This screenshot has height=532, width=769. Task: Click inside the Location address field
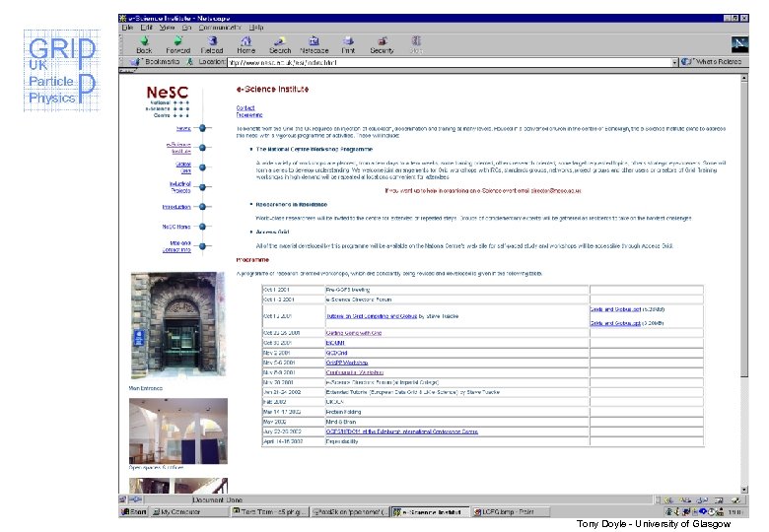pos(449,62)
